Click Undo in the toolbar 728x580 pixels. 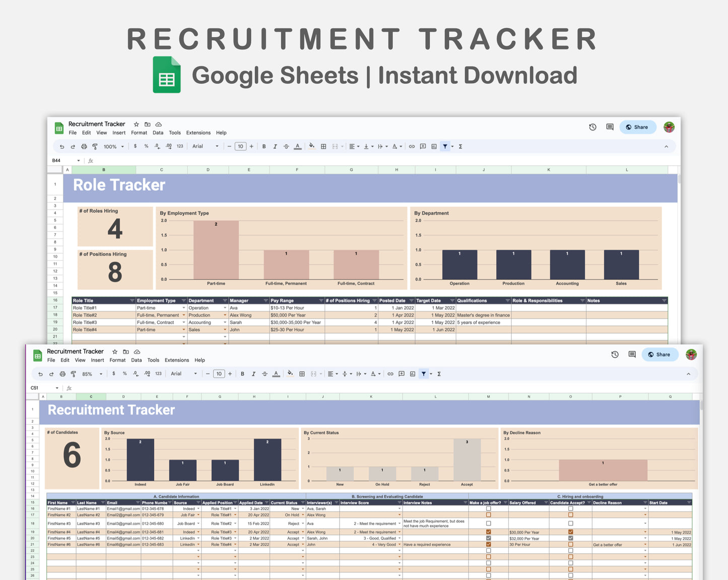(x=40, y=374)
